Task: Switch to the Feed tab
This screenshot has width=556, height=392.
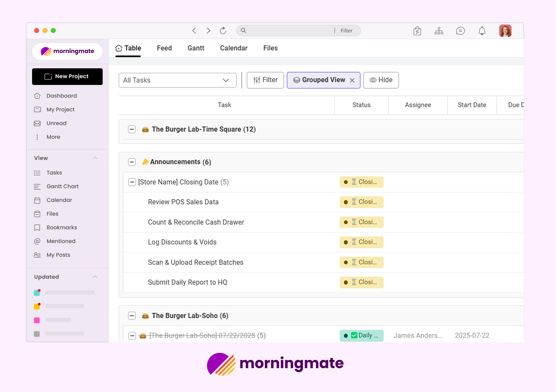Action: click(164, 48)
